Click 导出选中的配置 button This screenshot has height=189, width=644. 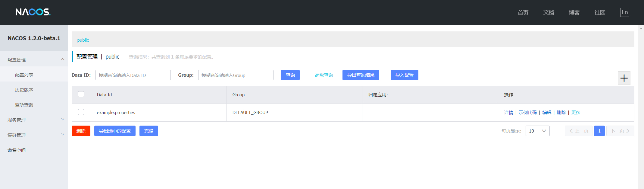tap(115, 131)
